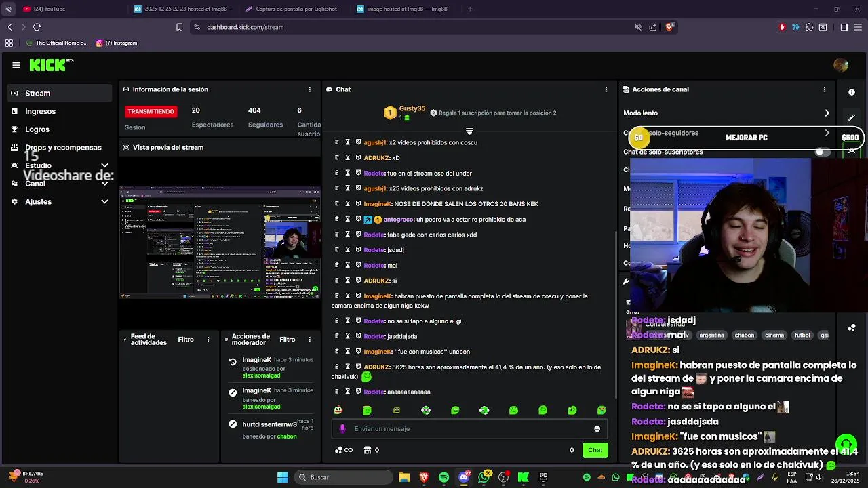Open Discord from the taskbar
The width and height of the screenshot is (868, 488).
(464, 477)
